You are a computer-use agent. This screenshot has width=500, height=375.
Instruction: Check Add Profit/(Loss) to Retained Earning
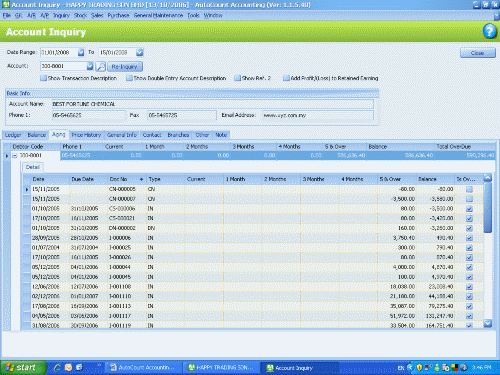(286, 78)
